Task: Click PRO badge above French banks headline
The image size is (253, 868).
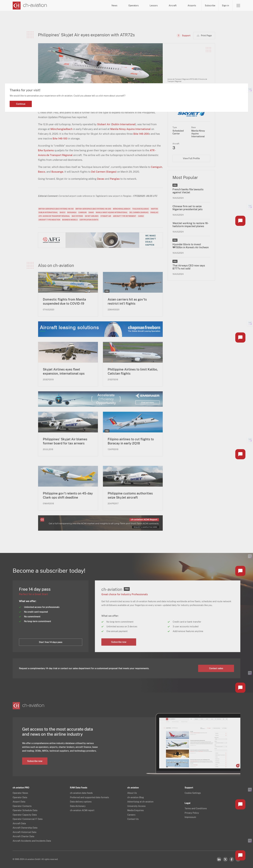Action: (x=175, y=185)
